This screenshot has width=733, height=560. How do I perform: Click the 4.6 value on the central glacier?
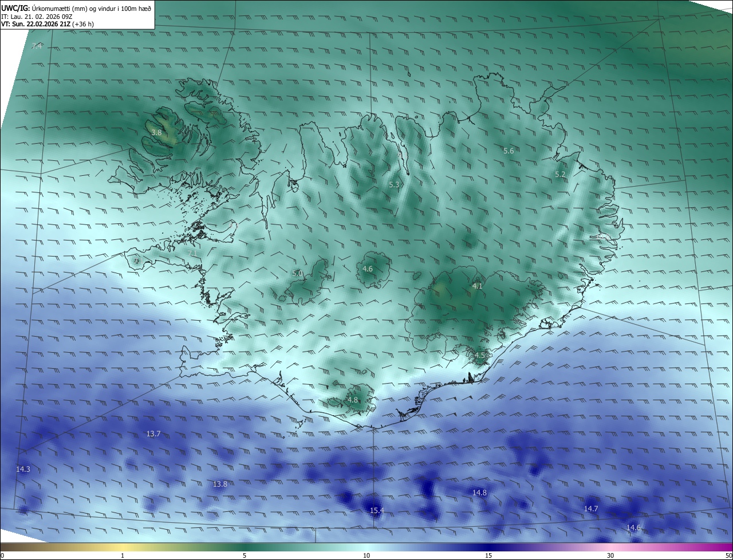coord(368,269)
